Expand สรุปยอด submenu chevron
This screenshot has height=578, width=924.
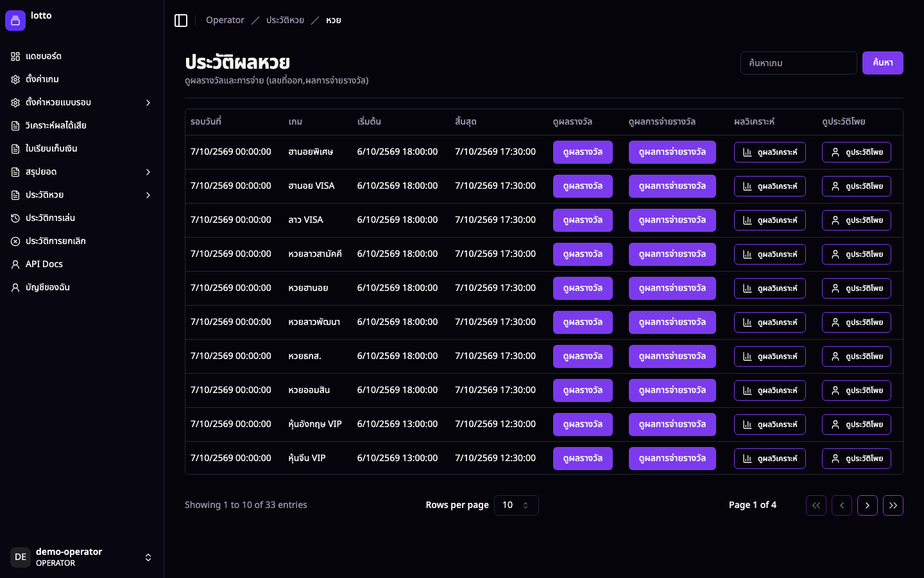(148, 172)
